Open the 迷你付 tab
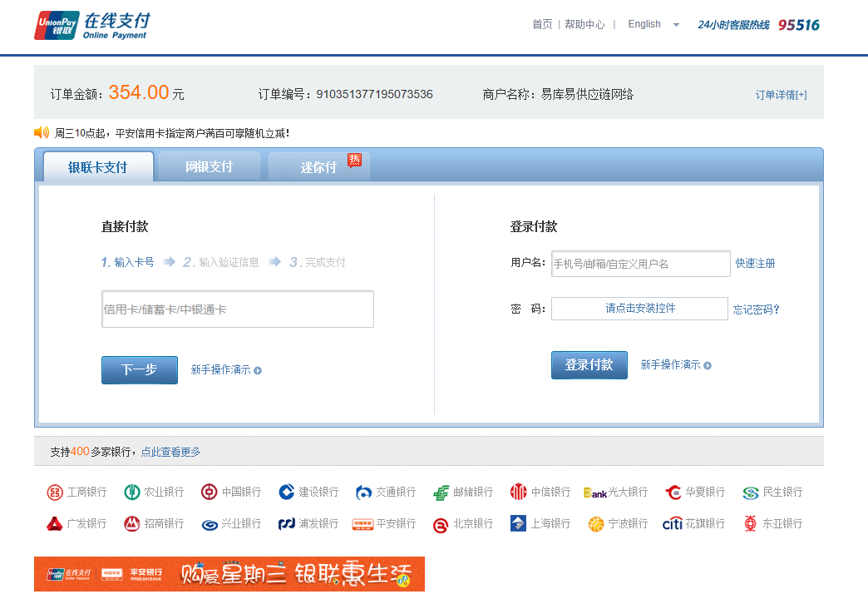 pos(319,166)
